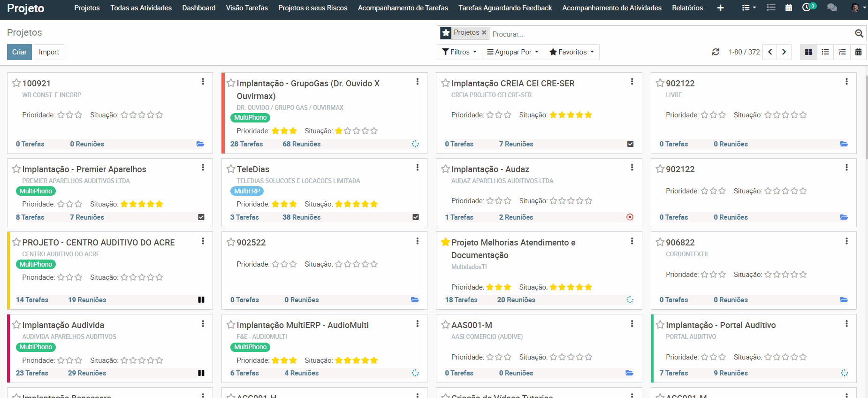Open the activities clock icon with badge
The height and width of the screenshot is (398, 868).
(807, 8)
